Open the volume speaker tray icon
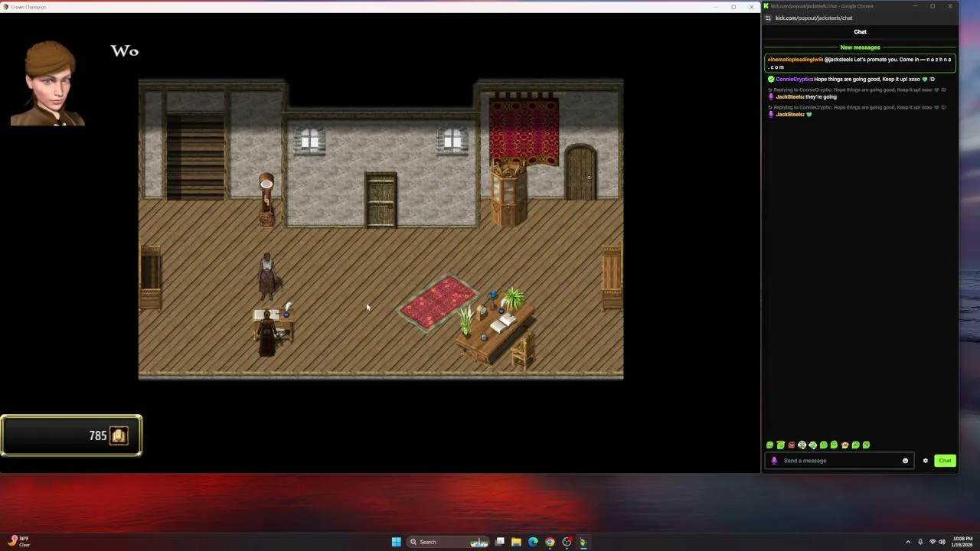The image size is (980, 551). coord(942,542)
